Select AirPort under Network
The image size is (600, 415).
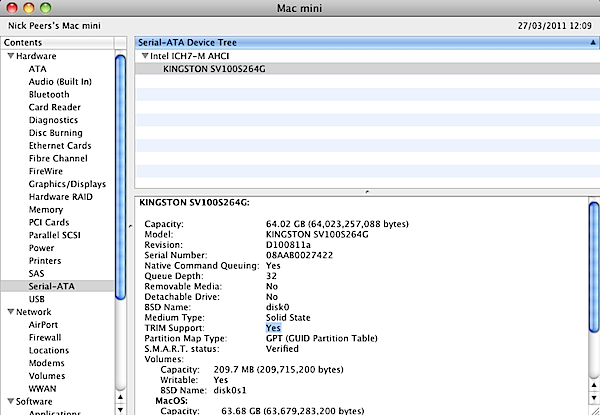coord(43,325)
